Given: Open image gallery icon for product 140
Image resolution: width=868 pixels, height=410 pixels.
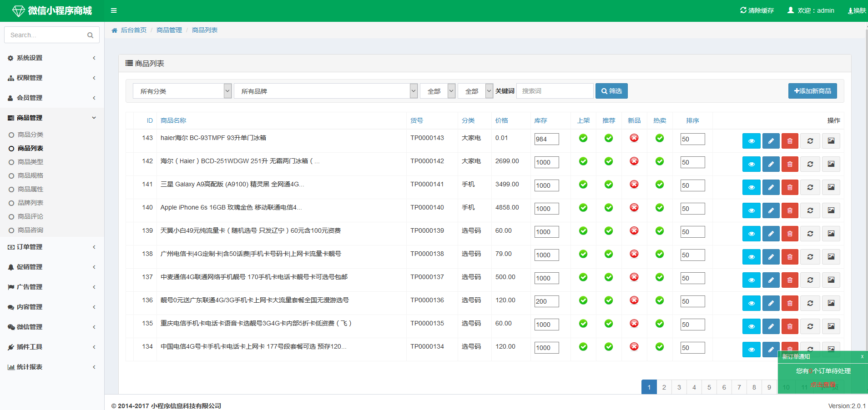Looking at the screenshot, I should 831,210.
